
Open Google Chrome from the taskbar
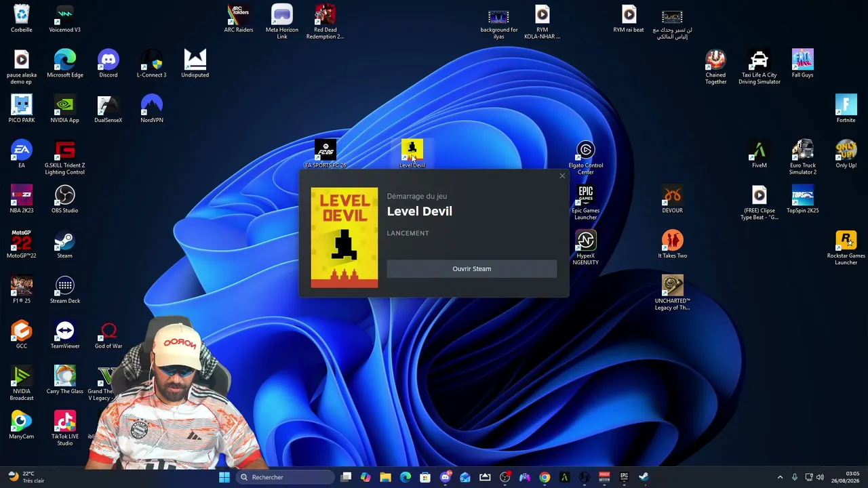545,477
